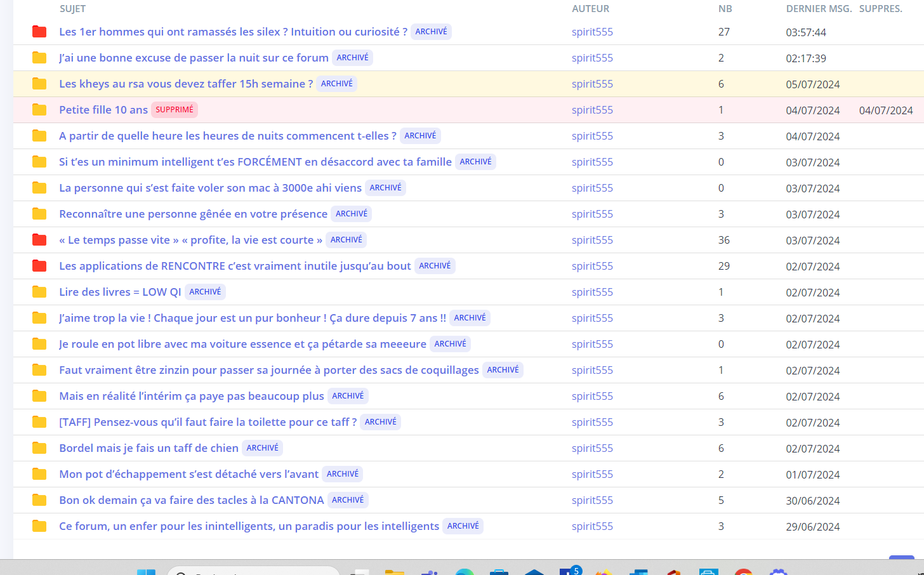
Task: Click the ARCHIVÉ badge on 'Bon ok demain' CANTONA topic
Action: [348, 500]
